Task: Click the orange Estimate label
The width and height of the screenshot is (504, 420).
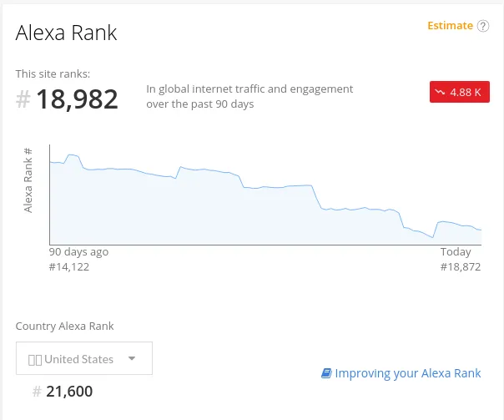Action: [450, 25]
